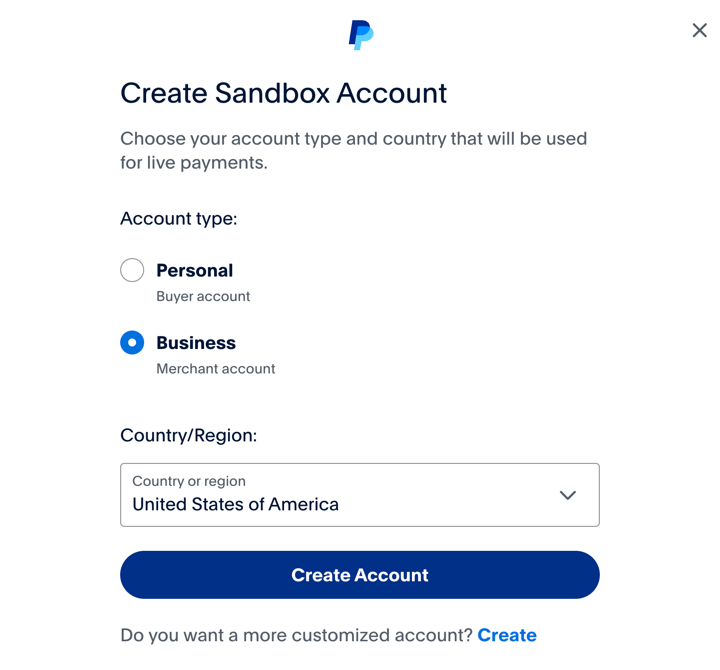This screenshot has width=720, height=670.
Task: Select the Business radio button
Action: 132,342
